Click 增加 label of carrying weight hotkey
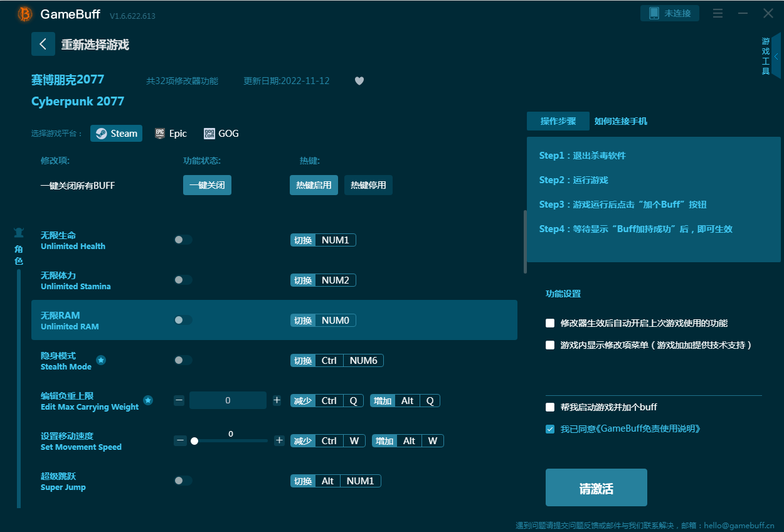The height and width of the screenshot is (532, 784). [x=383, y=401]
